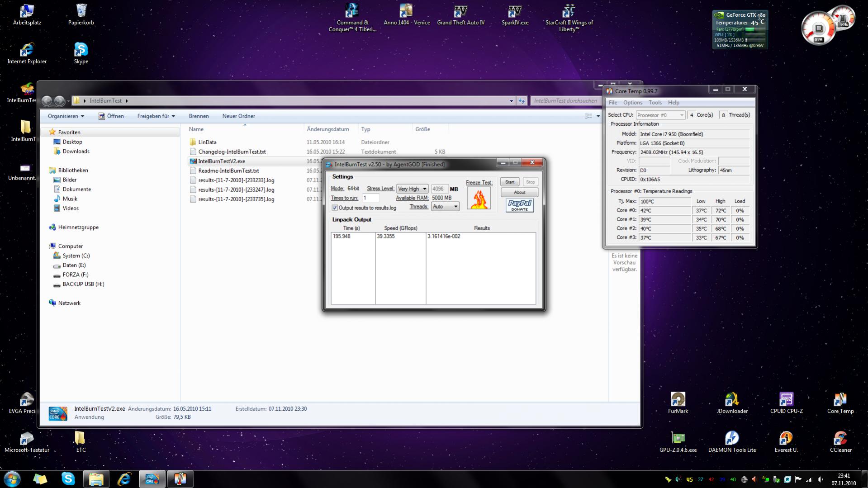Open the Help menu in Core Temp
The image size is (868, 488).
(674, 103)
